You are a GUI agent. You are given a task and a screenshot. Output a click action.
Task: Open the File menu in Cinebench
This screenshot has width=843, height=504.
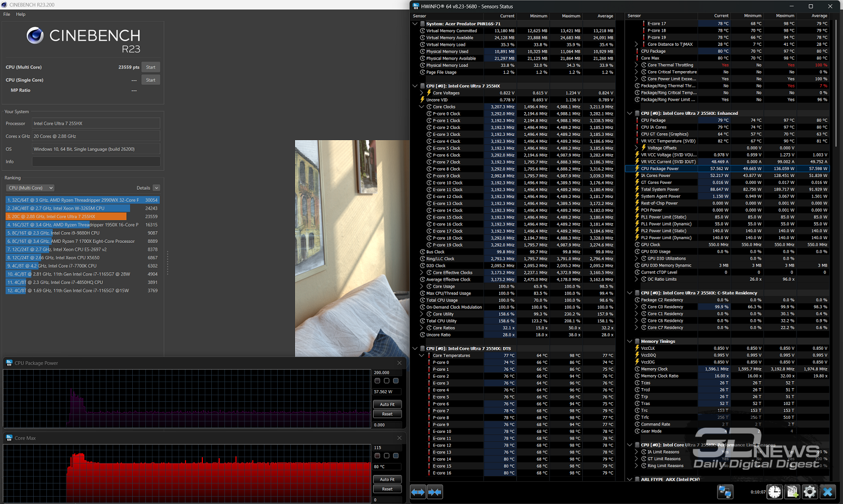(x=7, y=14)
